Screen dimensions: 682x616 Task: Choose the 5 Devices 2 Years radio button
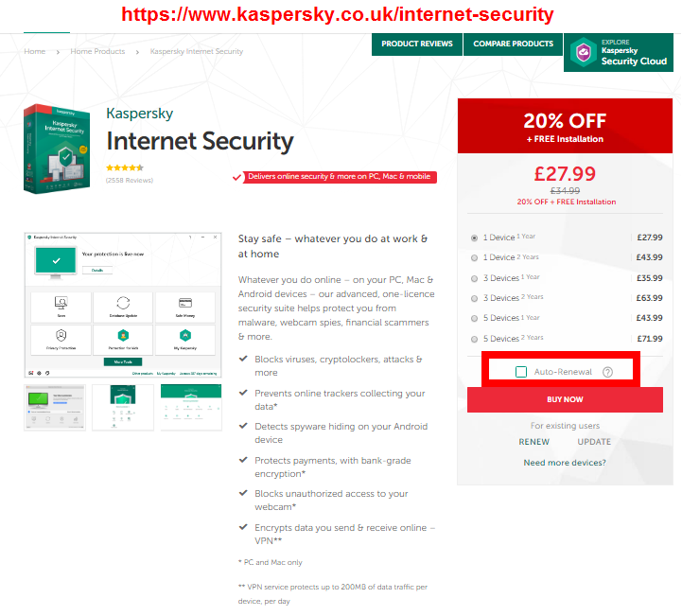coord(474,338)
